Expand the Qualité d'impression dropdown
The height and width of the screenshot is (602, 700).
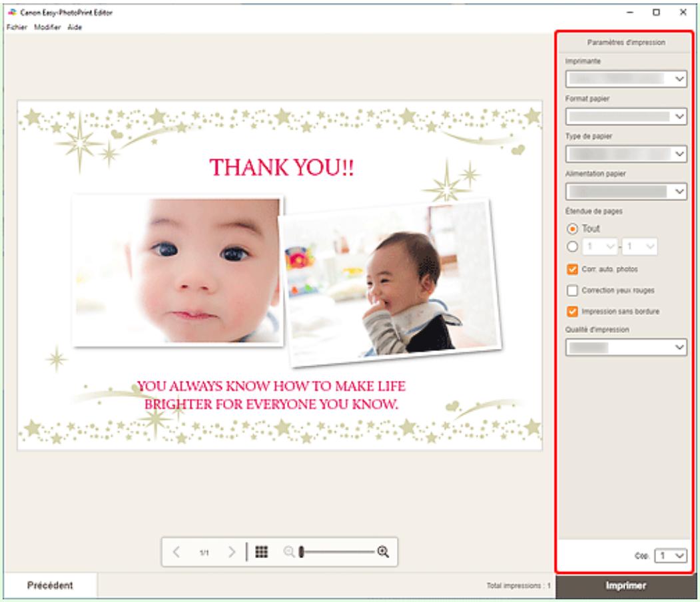point(625,347)
